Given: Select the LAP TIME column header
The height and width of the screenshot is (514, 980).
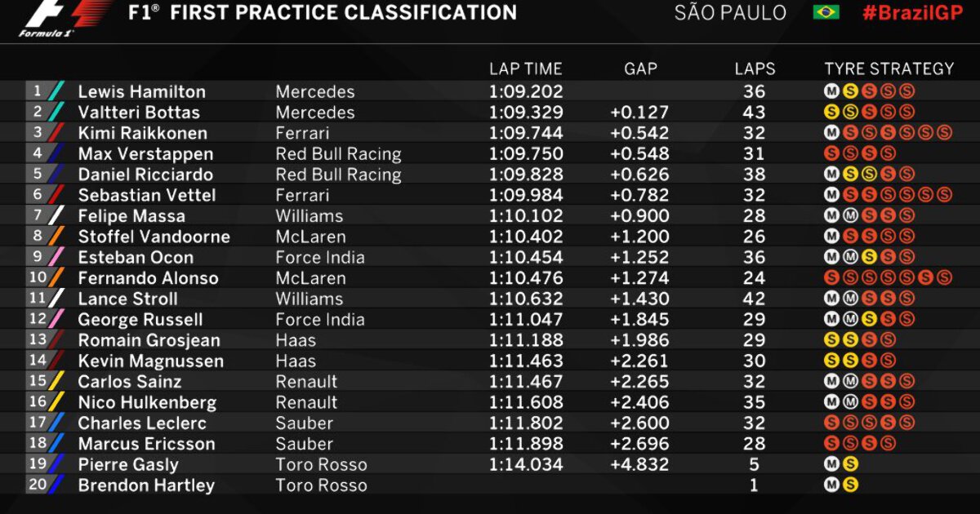Looking at the screenshot, I should (525, 69).
